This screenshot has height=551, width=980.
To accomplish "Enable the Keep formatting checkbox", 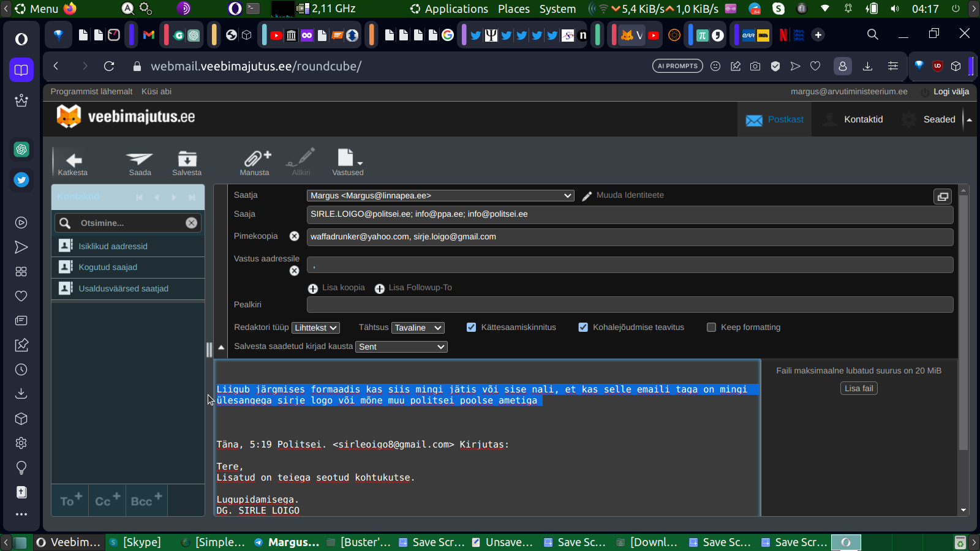I will pyautogui.click(x=711, y=328).
